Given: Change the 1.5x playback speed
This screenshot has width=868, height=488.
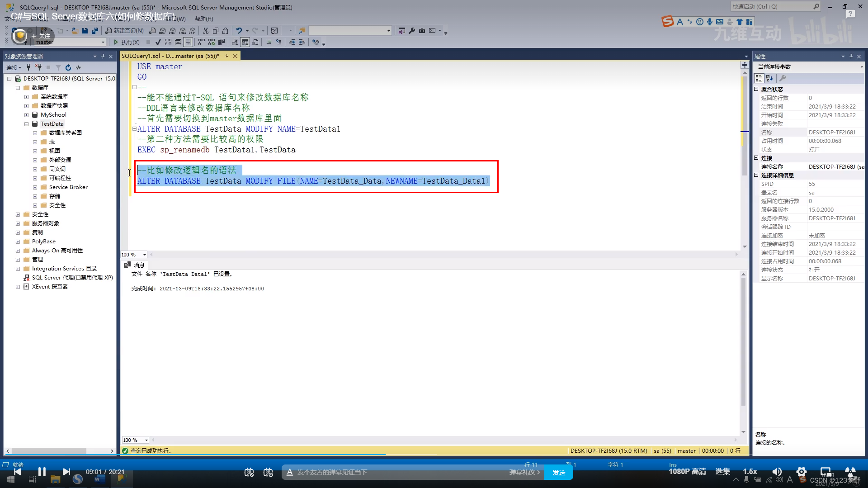Looking at the screenshot, I should pos(750,471).
